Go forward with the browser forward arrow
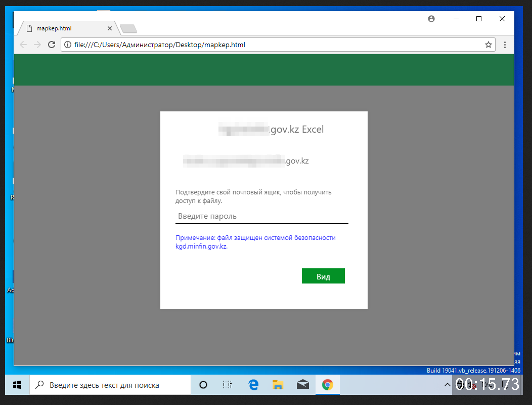This screenshot has height=405, width=532. coord(37,45)
